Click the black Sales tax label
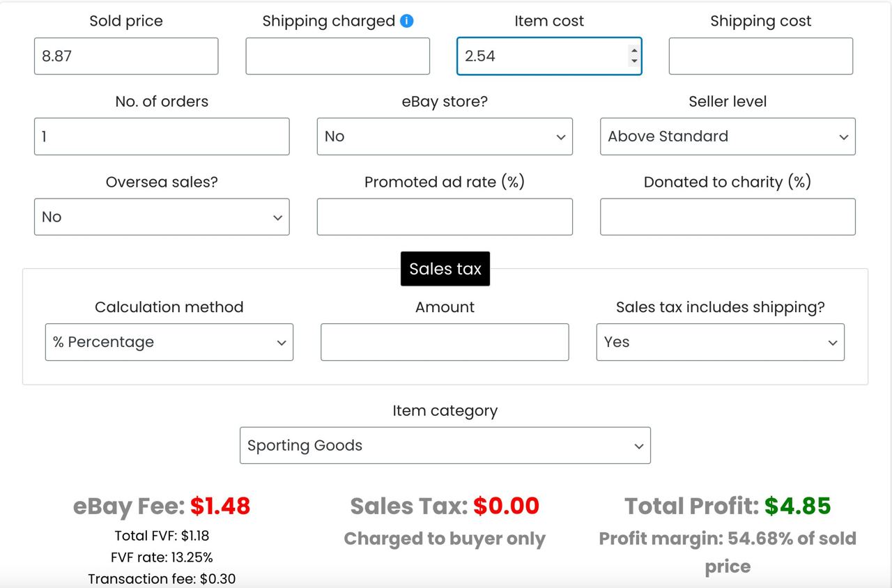This screenshot has height=588, width=892. coord(445,269)
